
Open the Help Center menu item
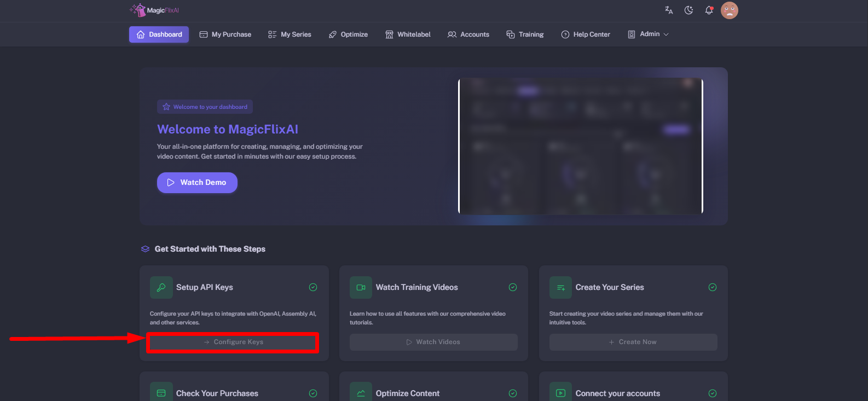pos(586,34)
